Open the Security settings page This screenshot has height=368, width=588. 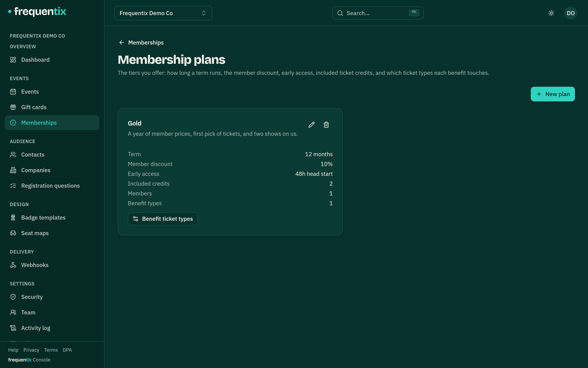tap(52, 297)
